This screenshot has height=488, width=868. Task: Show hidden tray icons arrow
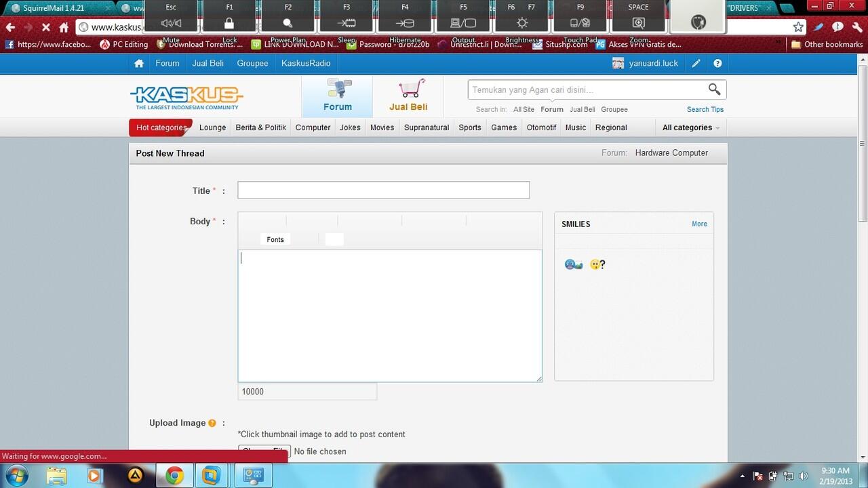tap(743, 476)
